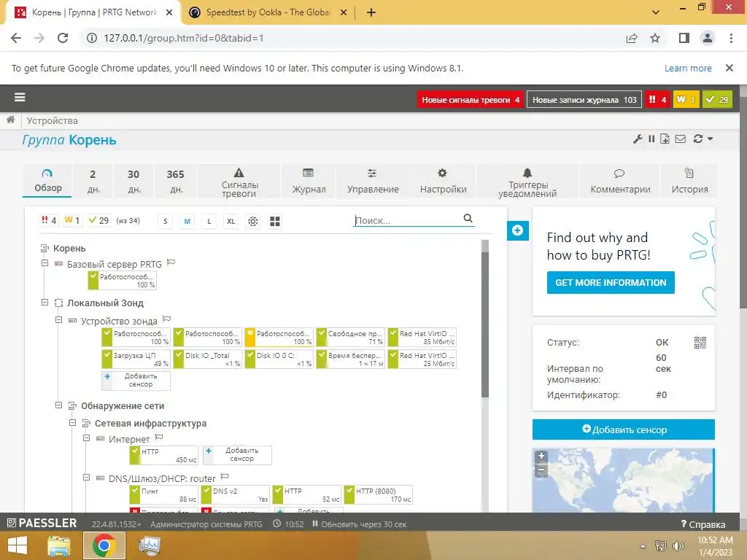
Task: Open Chrome tab search chevron
Action: point(656,12)
